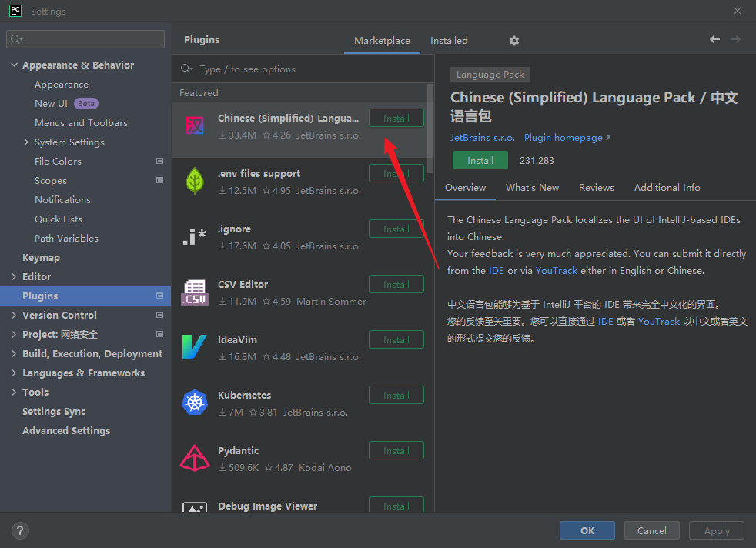The image size is (756, 548).
Task: Click the back navigation arrow
Action: click(x=714, y=39)
